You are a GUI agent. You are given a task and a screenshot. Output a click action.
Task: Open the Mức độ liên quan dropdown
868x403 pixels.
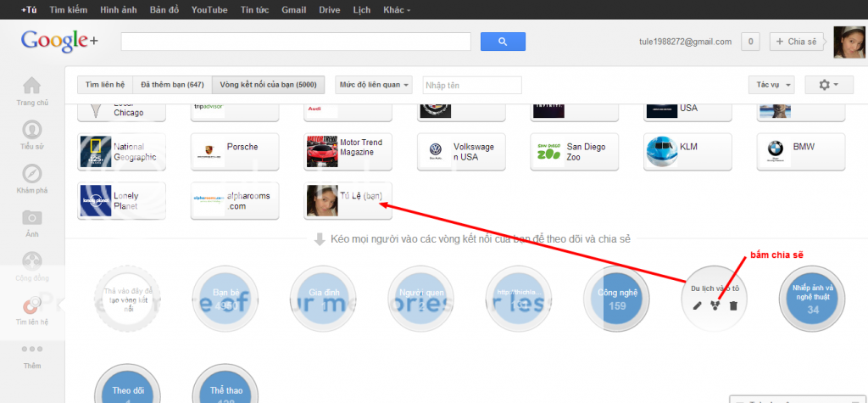pyautogui.click(x=374, y=85)
